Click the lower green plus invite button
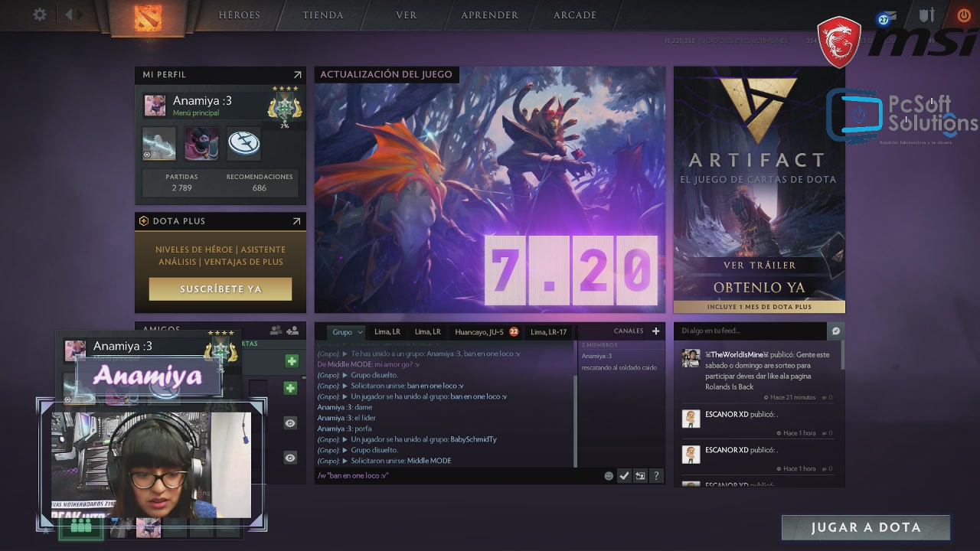The height and width of the screenshot is (551, 980). click(290, 388)
